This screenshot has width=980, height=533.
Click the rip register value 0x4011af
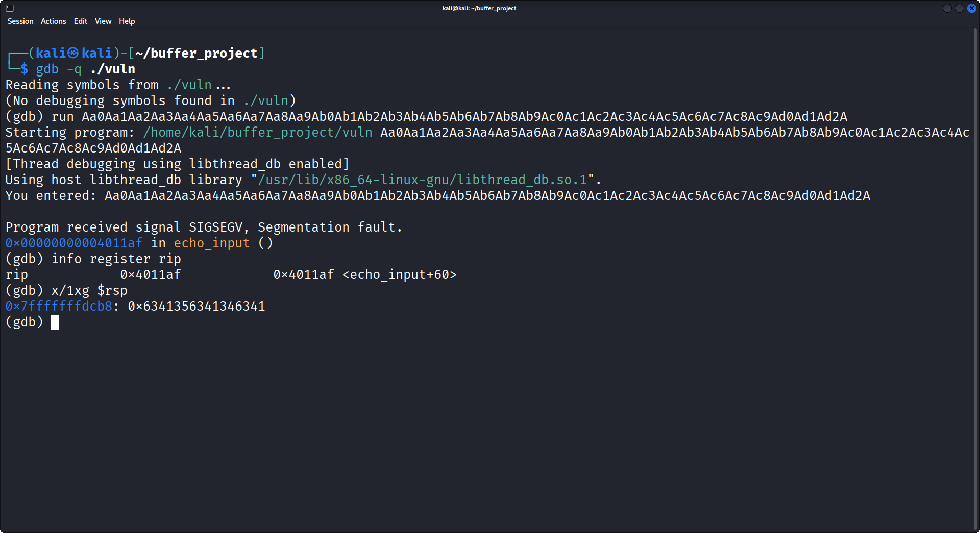tap(150, 274)
